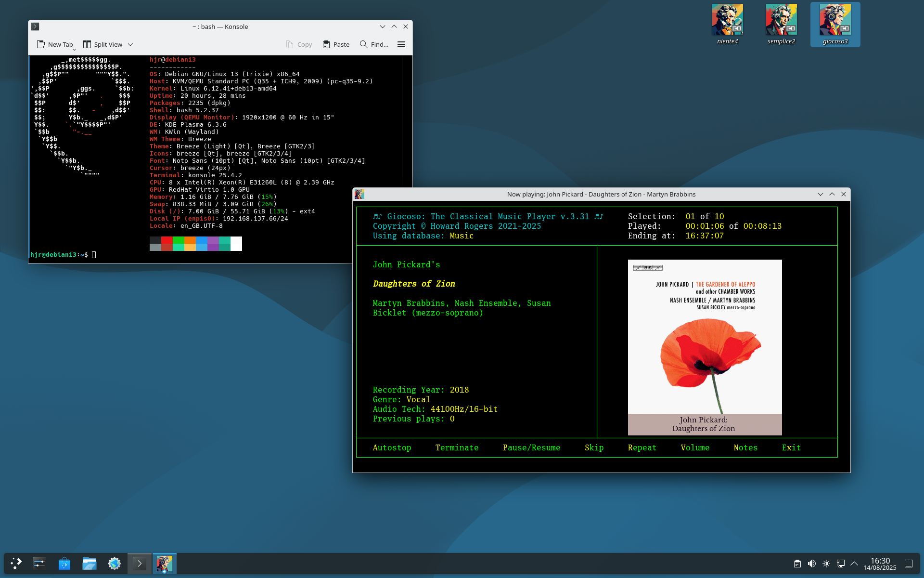Open the digital clock showing 16:30
The height and width of the screenshot is (578, 924).
(880, 564)
